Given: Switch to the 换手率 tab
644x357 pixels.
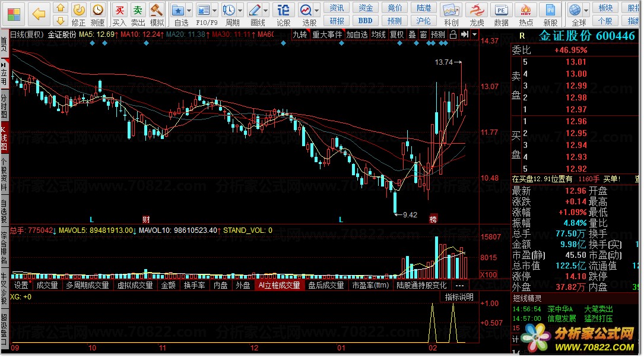Looking at the screenshot, I should point(194,285).
